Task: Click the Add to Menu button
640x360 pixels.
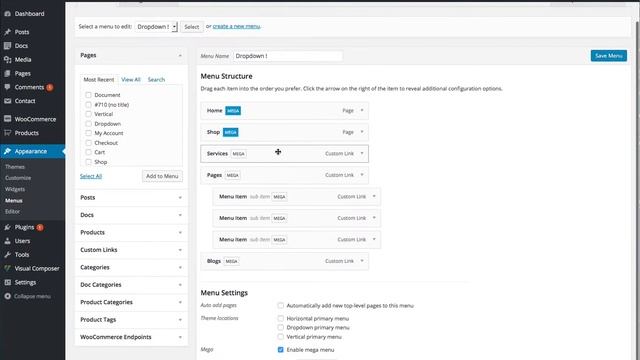Action: tap(162, 176)
